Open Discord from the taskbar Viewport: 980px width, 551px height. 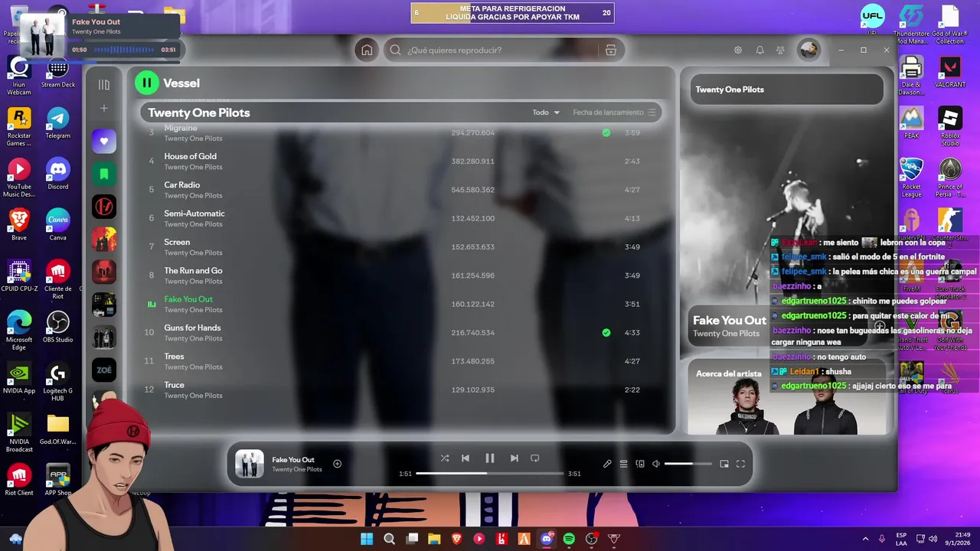click(547, 539)
